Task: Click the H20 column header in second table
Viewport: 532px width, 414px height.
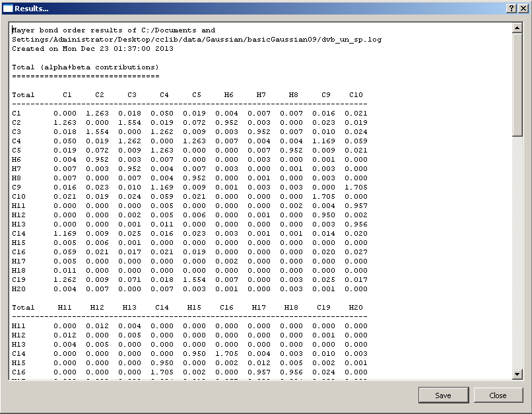Action: (356, 307)
